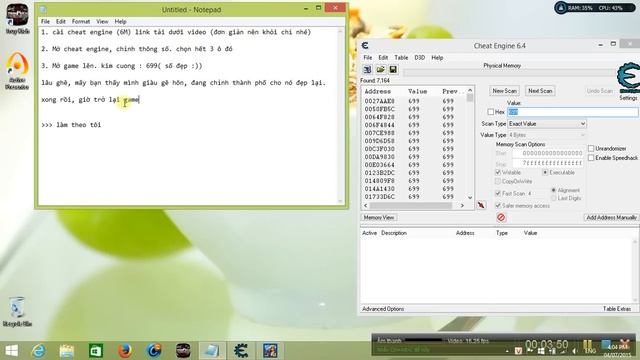Click the red arrow icon beside the results list
Image resolution: width=640 pixels, height=360 pixels.
(x=482, y=205)
